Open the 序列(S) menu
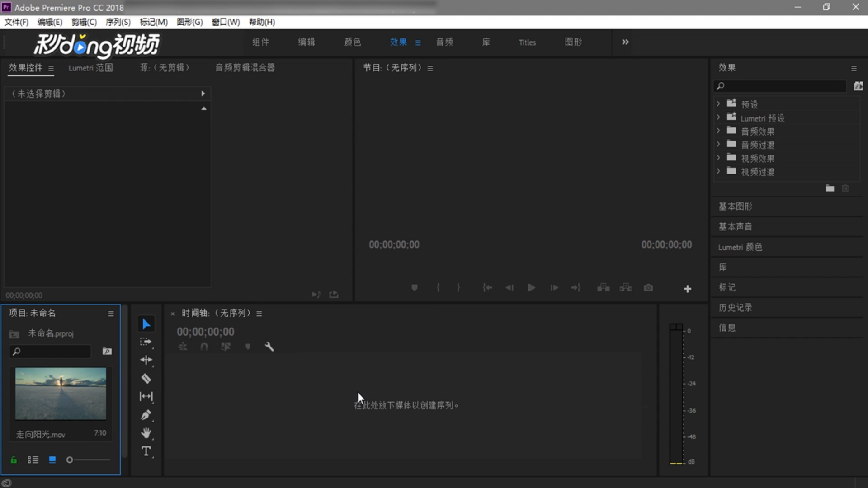The image size is (868, 488). [x=118, y=22]
